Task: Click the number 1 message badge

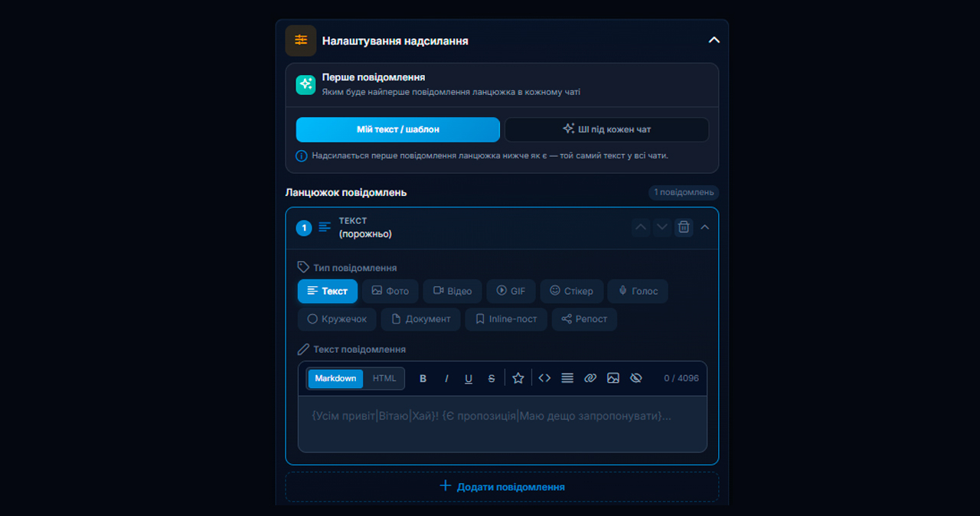Action: click(x=304, y=227)
